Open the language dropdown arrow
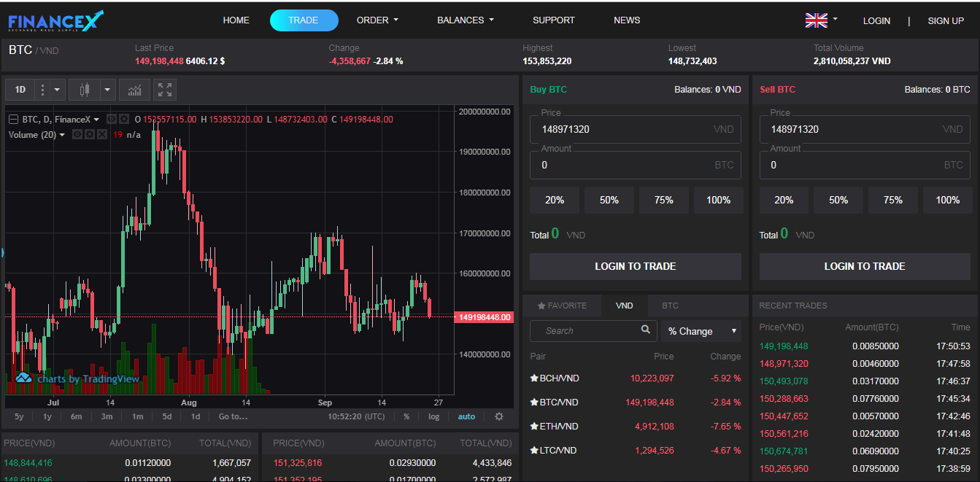This screenshot has height=482, width=980. [x=835, y=19]
